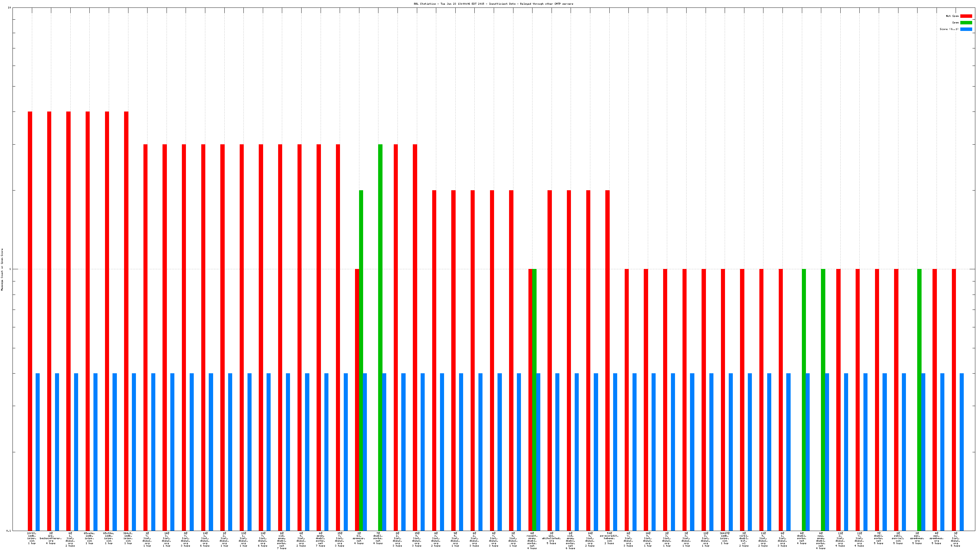Click the psbl.surriel.com 5 hops axis label
The width and height of the screenshot is (980, 551).
[x=898, y=539]
